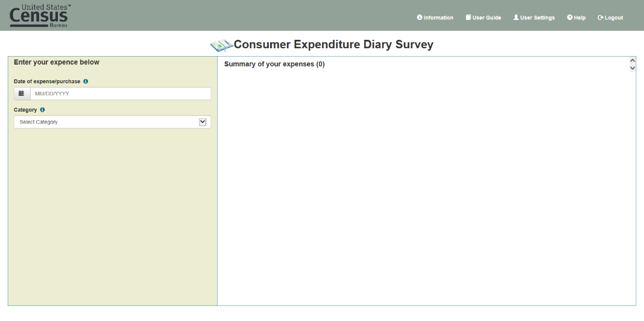Open the Information page link text
The width and height of the screenshot is (644, 321).
tap(438, 18)
